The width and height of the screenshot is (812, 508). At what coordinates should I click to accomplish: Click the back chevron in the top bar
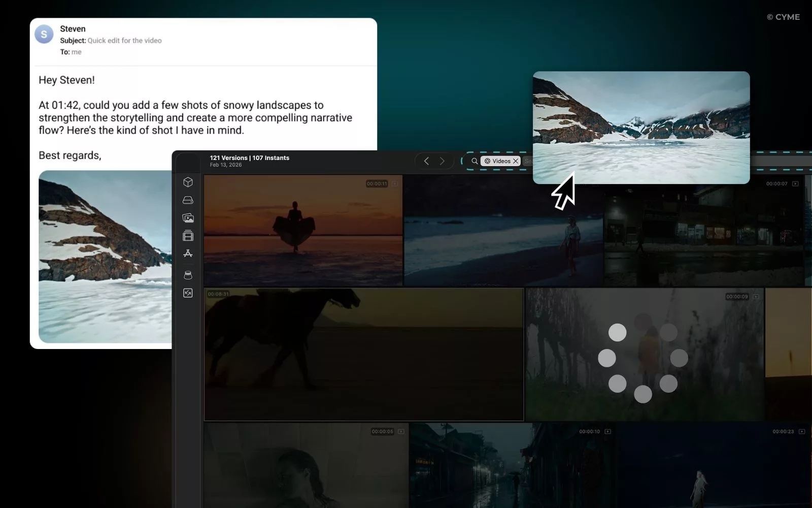426,161
